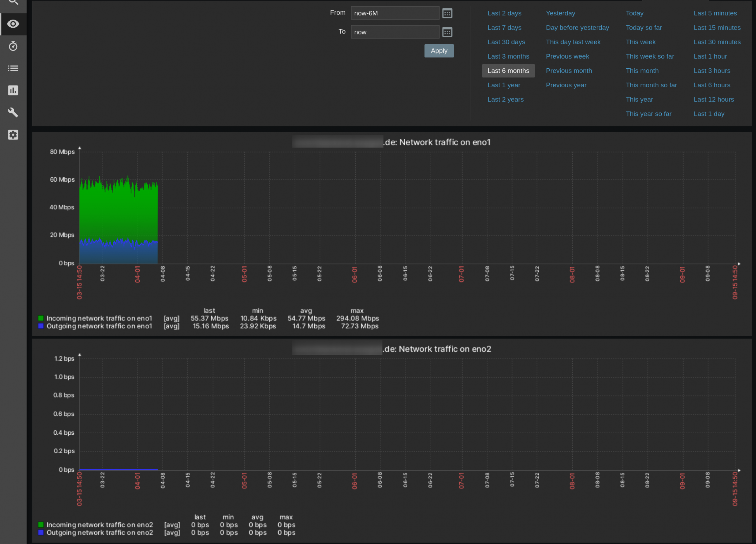Open the Administration gear icon
Viewport: 756px width, 544px height.
pos(13,135)
